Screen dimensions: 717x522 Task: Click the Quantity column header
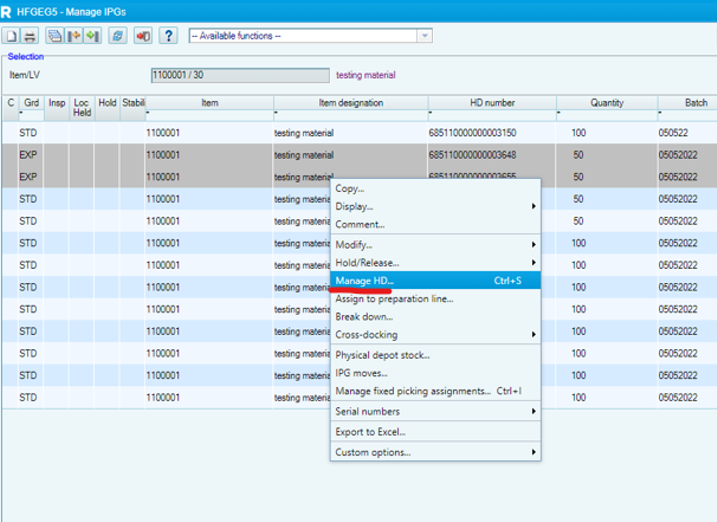pyautogui.click(x=606, y=103)
